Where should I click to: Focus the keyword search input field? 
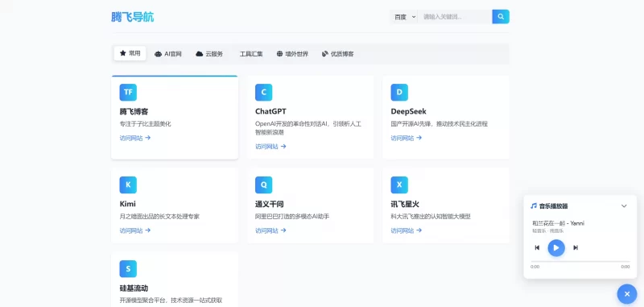point(455,17)
